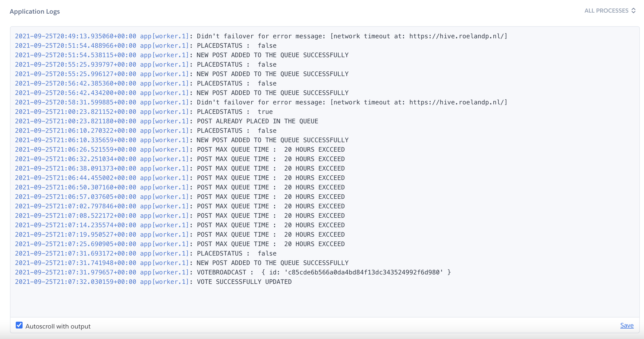Select NEW POST ADDED line at 20:56:42.434200
This screenshot has width=644, height=339.
click(x=182, y=93)
